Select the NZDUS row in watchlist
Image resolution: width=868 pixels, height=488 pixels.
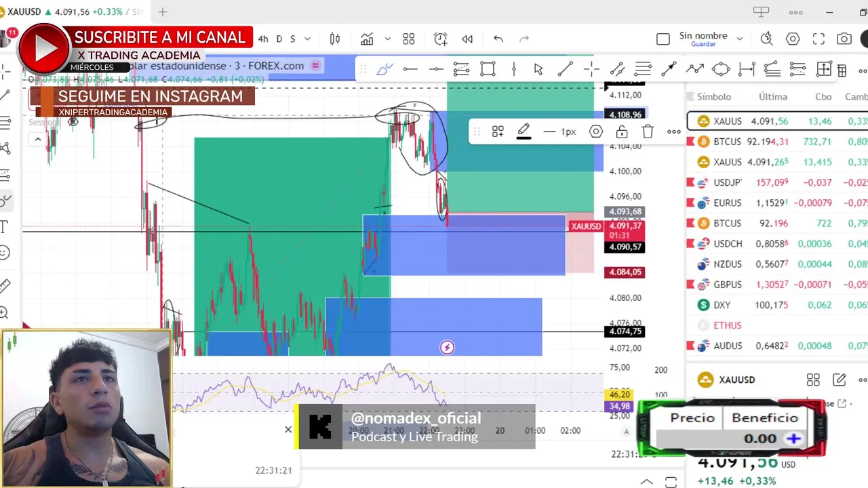777,264
